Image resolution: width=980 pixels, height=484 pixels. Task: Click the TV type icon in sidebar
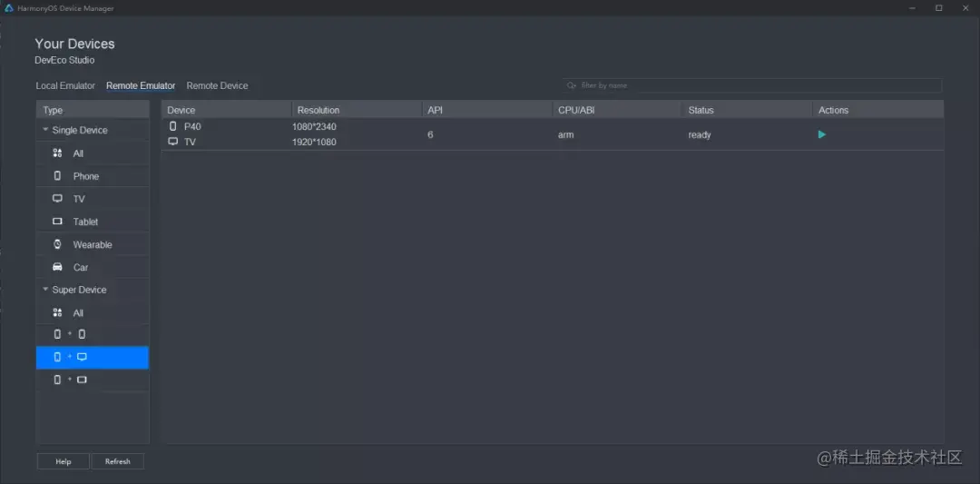tap(57, 199)
